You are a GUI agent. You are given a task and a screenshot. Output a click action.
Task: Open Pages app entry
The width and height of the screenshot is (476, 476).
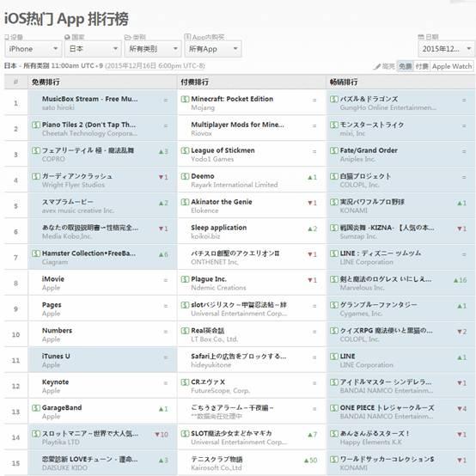52,305
